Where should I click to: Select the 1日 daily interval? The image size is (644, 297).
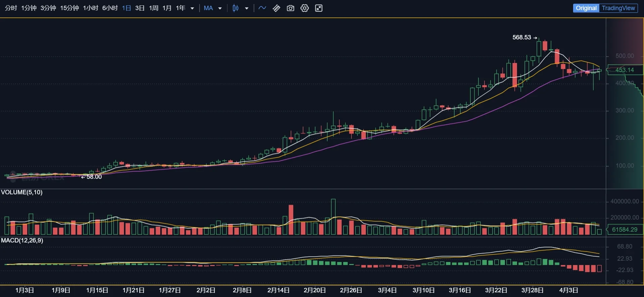point(126,8)
